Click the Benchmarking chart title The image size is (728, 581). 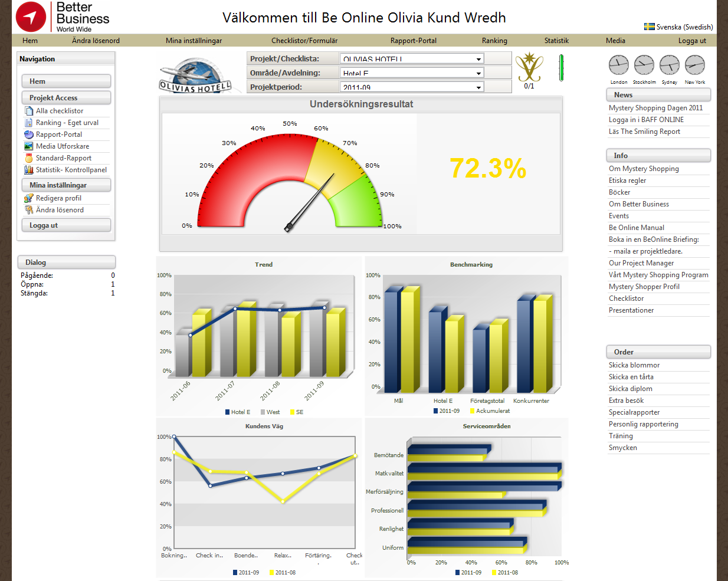[x=471, y=265]
